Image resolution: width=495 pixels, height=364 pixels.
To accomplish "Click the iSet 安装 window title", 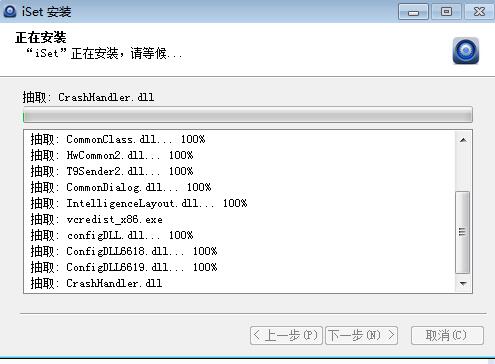I will tap(46, 12).
